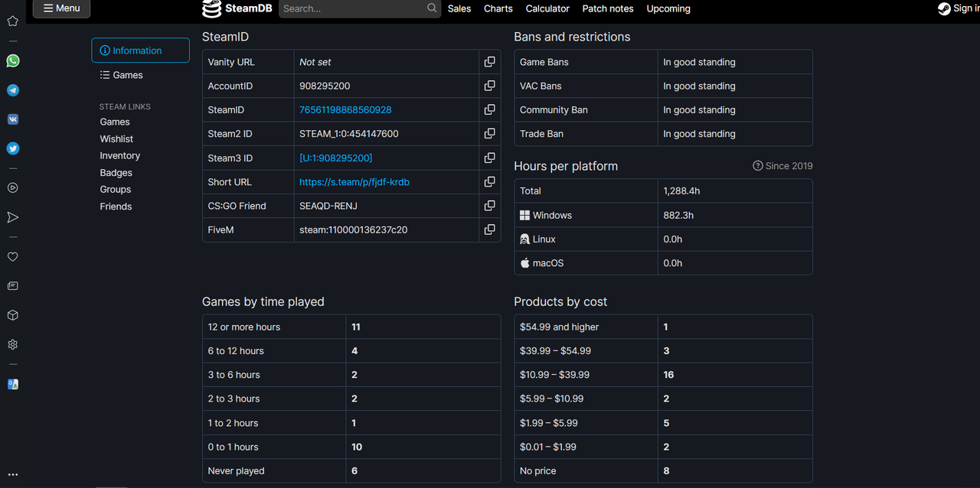Click the '$54.99 and higher' row label

pos(560,327)
